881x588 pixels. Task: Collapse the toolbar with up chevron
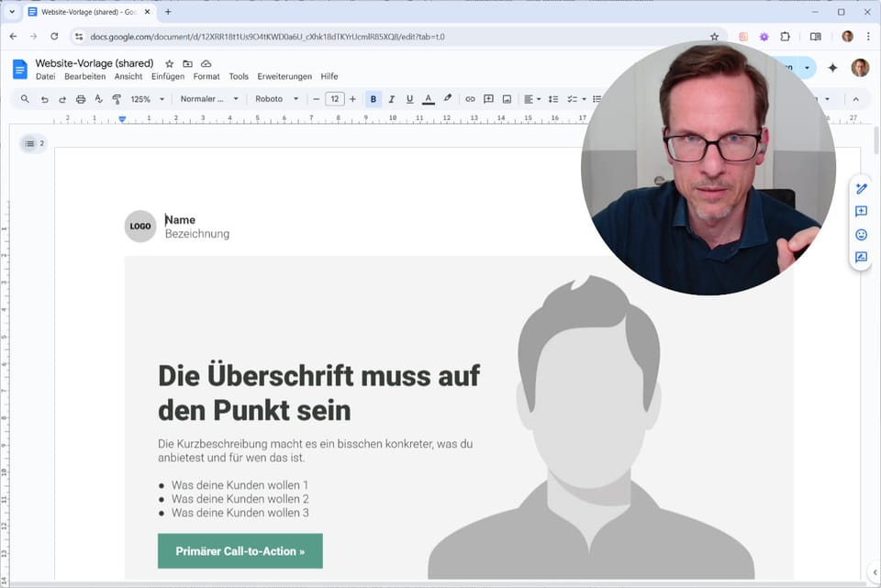(x=855, y=99)
